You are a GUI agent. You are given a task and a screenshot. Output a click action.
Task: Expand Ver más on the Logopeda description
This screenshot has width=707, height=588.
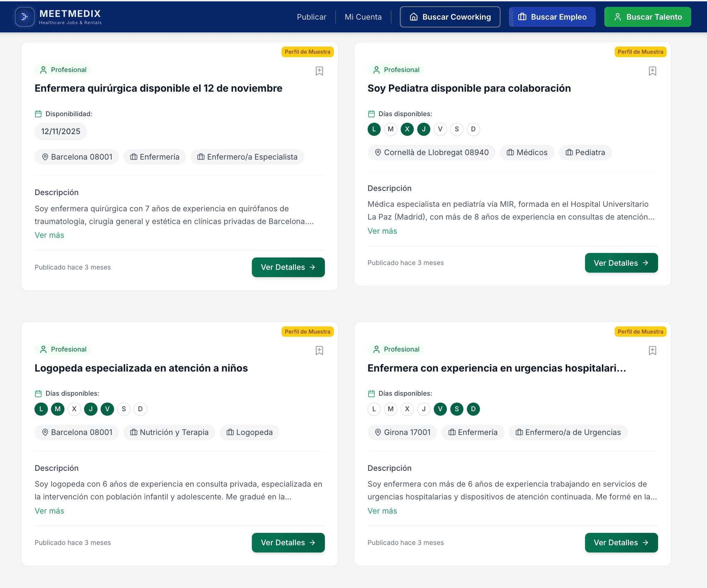pos(49,510)
